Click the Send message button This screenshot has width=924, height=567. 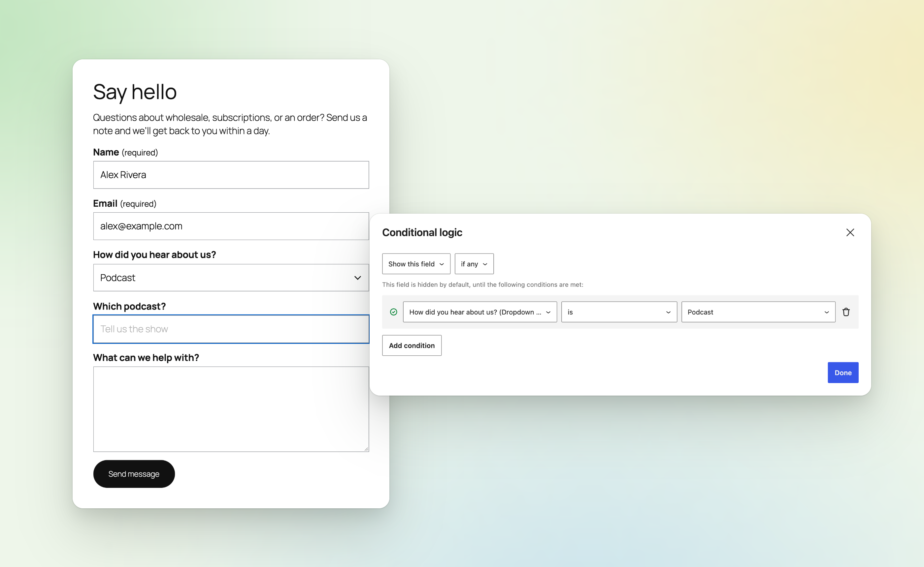tap(134, 474)
